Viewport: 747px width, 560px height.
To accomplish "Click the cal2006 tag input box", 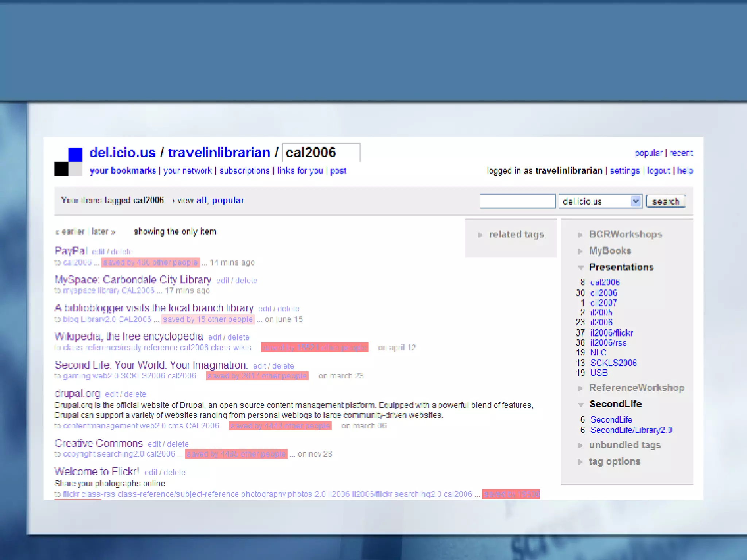I will pos(321,152).
